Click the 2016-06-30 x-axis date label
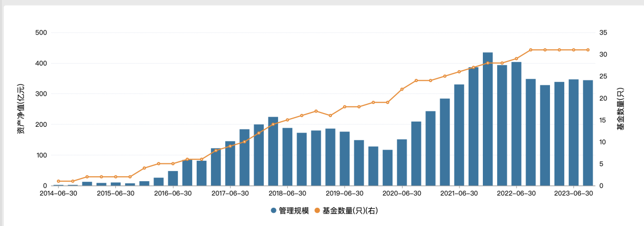Image resolution: width=644 pixels, height=226 pixels. (173, 194)
